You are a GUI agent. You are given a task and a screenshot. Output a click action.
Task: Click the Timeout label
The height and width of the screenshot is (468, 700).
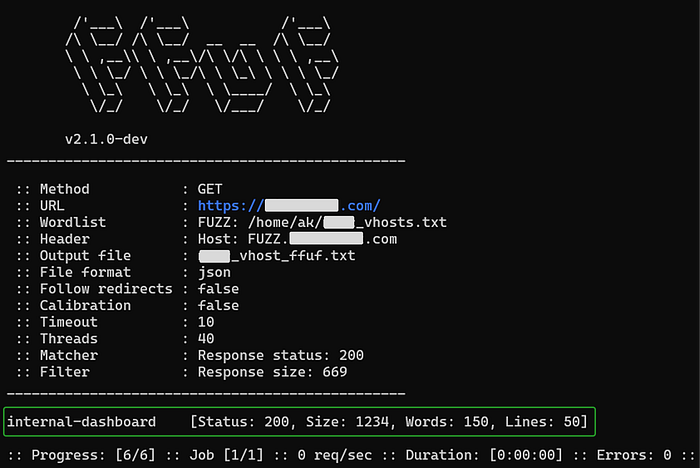click(69, 322)
